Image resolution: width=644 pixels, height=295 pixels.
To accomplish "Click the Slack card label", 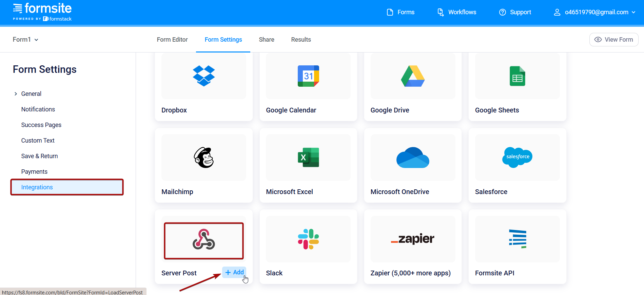I will point(274,273).
